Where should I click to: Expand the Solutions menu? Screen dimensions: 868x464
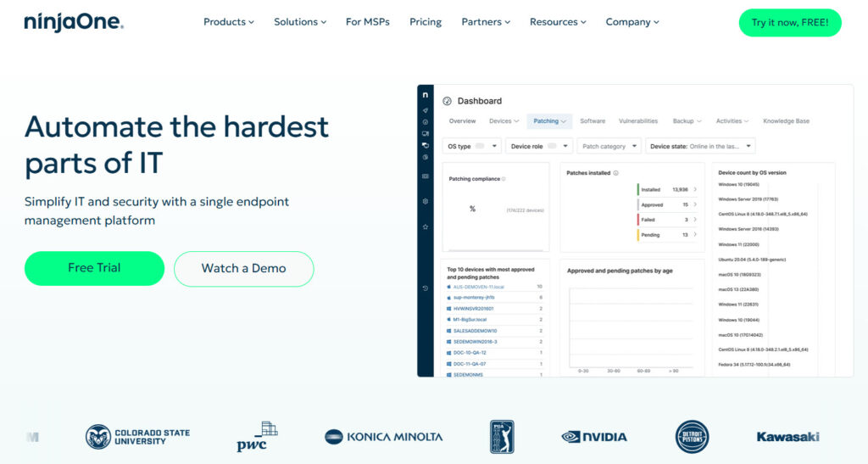pyautogui.click(x=300, y=22)
